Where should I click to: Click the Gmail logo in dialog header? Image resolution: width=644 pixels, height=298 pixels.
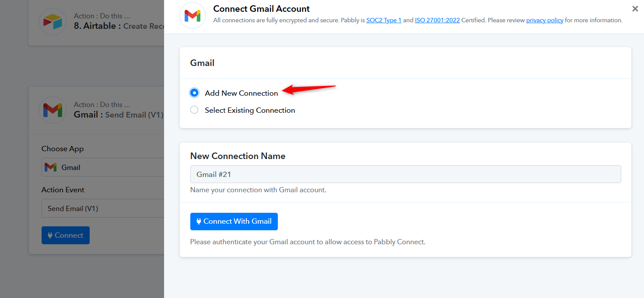tap(192, 16)
